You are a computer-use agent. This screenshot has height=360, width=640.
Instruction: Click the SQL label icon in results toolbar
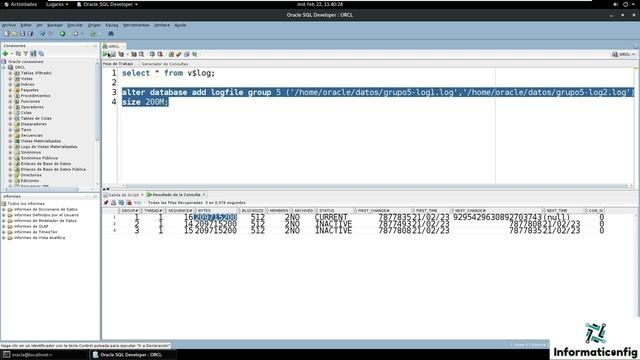138,202
